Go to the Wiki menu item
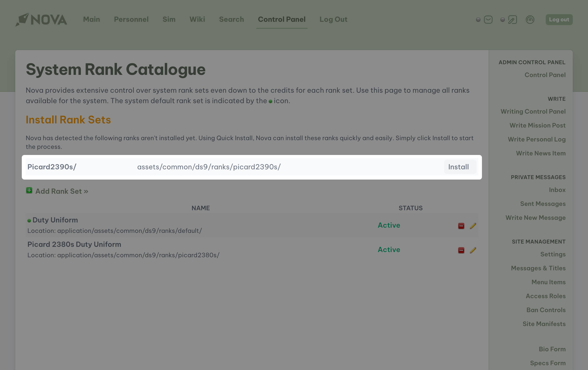This screenshot has height=370, width=588. (197, 19)
